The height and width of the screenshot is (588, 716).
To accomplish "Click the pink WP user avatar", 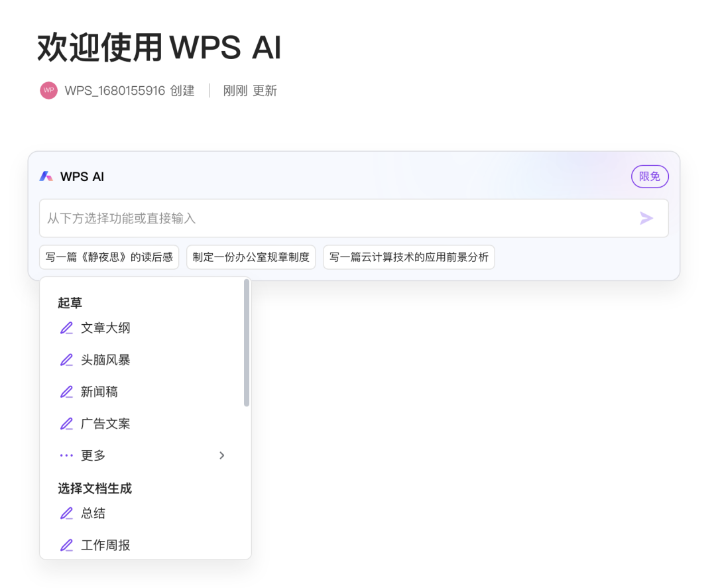I will tap(49, 90).
